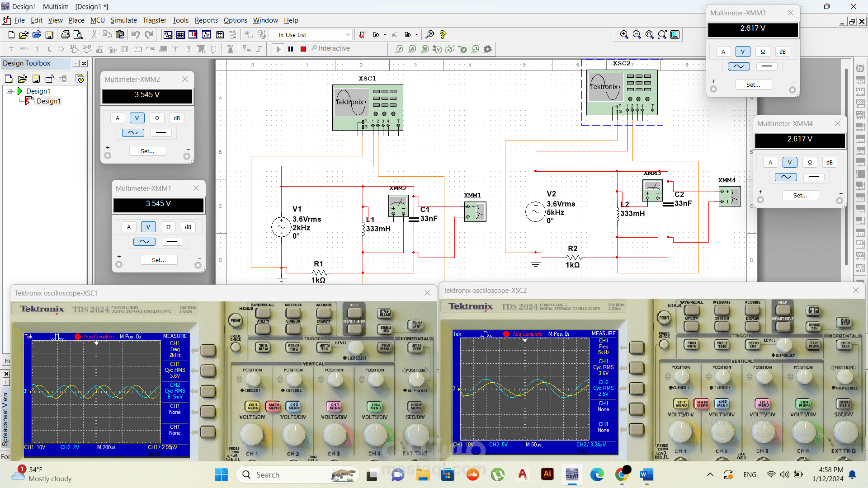The image size is (868, 488).
Task: Click Set... button on Multimeter-XMM4
Action: point(800,195)
